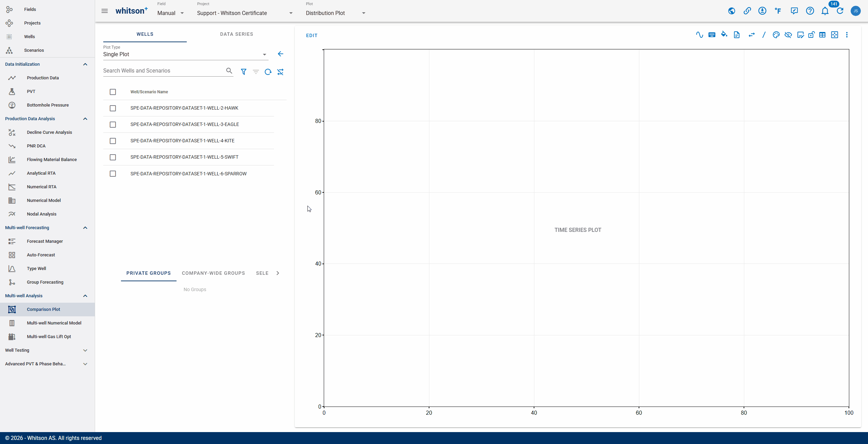This screenshot has height=444, width=868.
Task: Open the Project selection dropdown
Action: tap(245, 13)
